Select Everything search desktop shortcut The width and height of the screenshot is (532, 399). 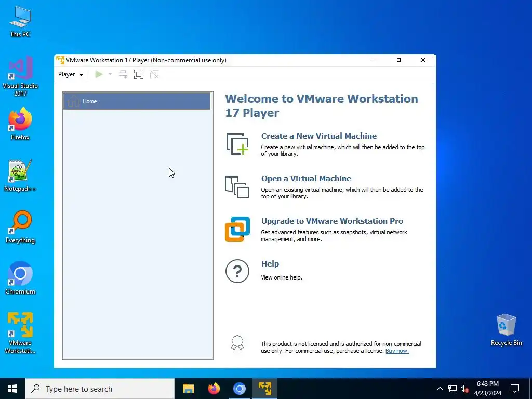pyautogui.click(x=20, y=228)
